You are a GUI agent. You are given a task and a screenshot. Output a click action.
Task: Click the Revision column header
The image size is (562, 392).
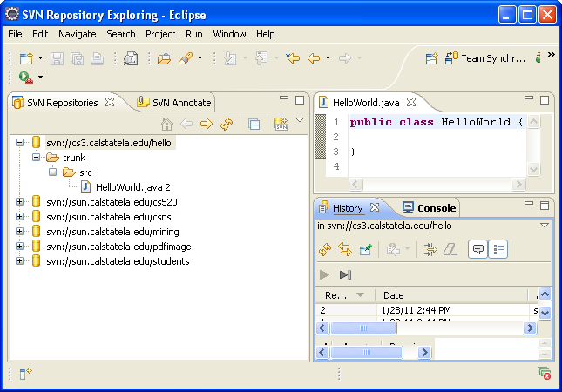coord(346,295)
